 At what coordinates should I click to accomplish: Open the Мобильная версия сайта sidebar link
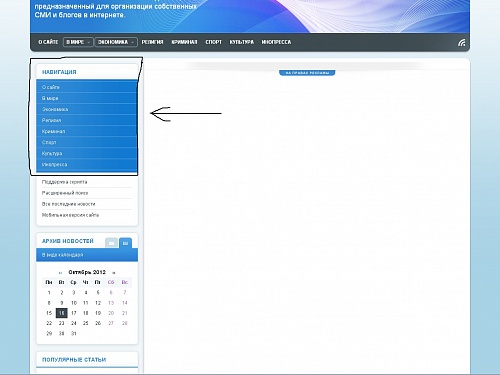tap(70, 215)
